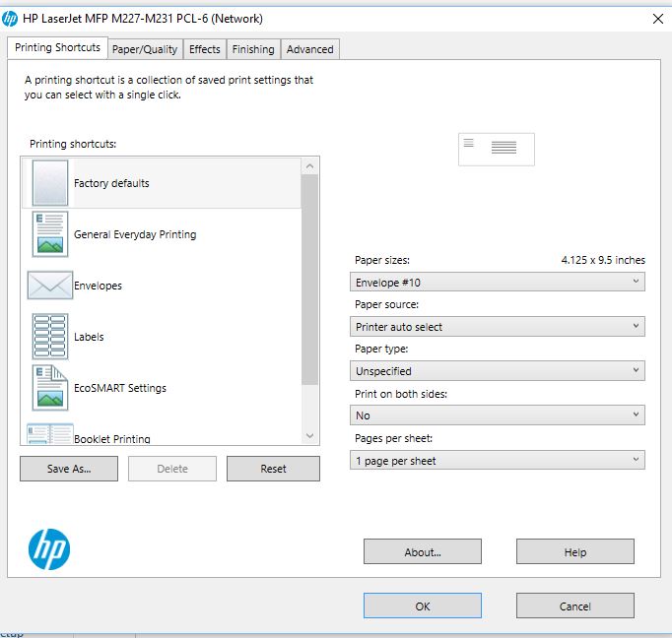Choose the General Everyday Printing icon

(x=50, y=234)
